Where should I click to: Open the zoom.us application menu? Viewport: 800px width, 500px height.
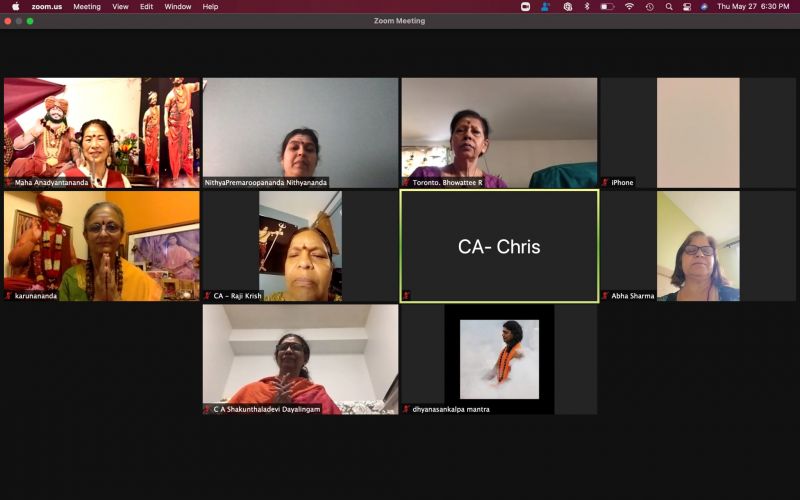coord(45,6)
